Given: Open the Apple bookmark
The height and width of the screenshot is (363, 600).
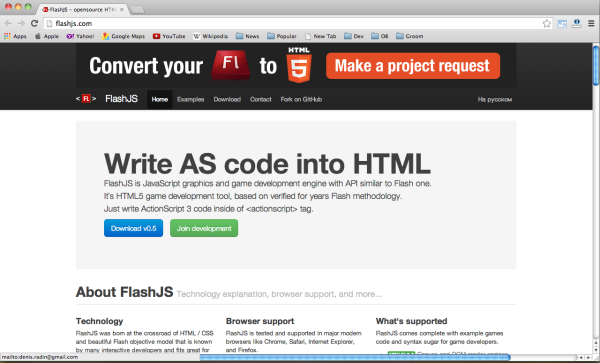Looking at the screenshot, I should (46, 36).
